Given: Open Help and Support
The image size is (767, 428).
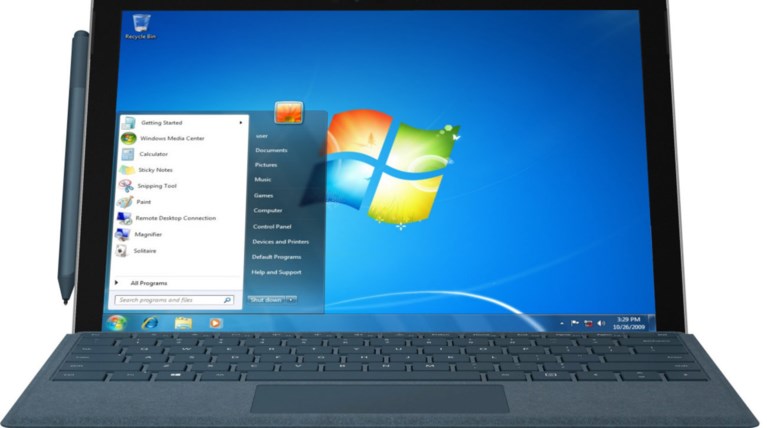Looking at the screenshot, I should point(276,272).
